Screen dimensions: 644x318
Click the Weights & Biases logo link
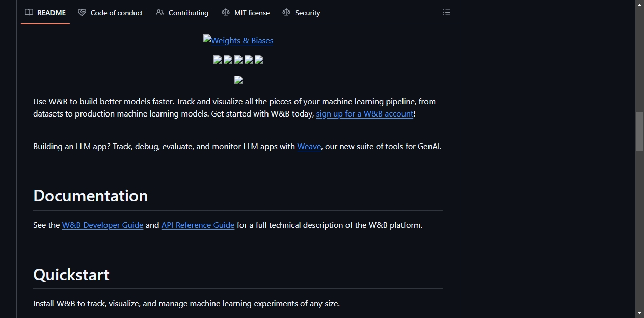(x=238, y=40)
